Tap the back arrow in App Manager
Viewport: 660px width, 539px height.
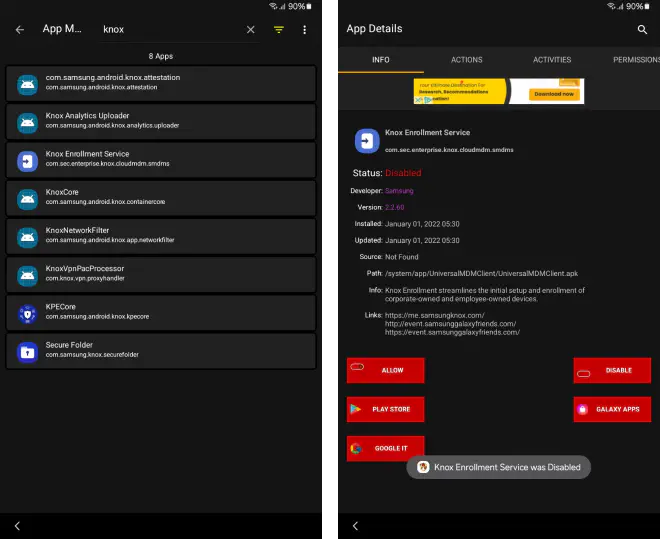coord(19,30)
